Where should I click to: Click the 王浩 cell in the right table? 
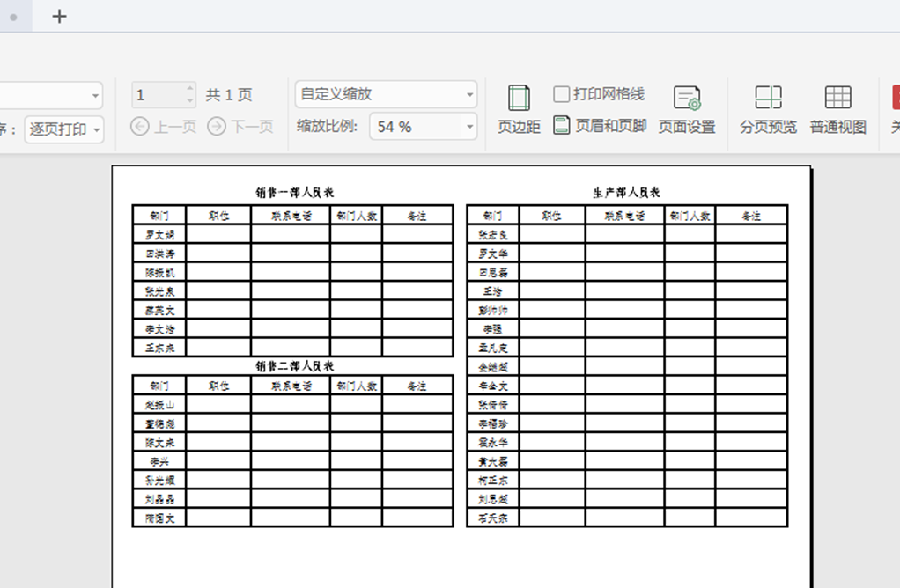click(x=493, y=290)
